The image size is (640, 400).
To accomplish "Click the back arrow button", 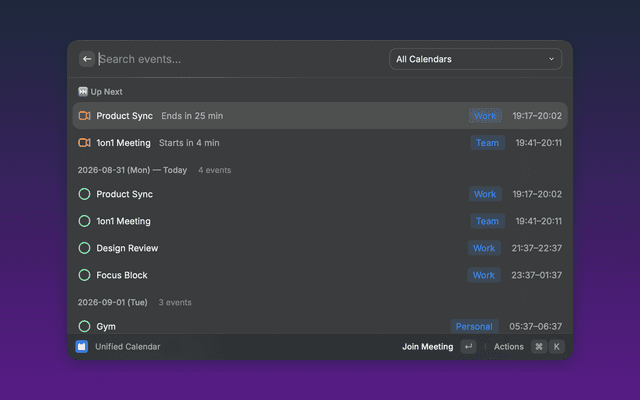I will (87, 59).
